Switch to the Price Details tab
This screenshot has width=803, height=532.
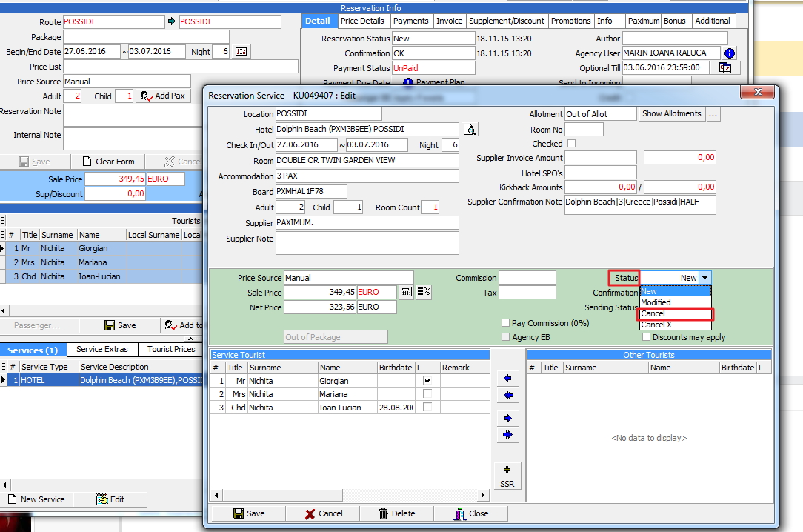point(362,21)
